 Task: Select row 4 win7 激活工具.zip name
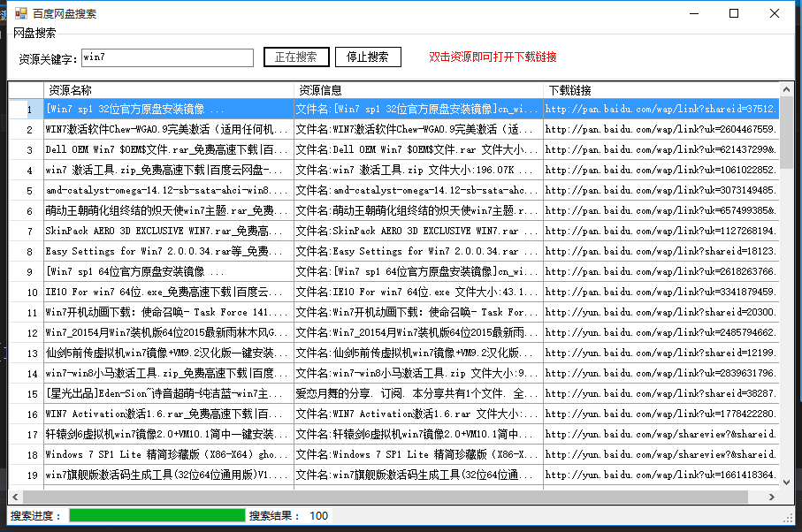pyautogui.click(x=169, y=170)
